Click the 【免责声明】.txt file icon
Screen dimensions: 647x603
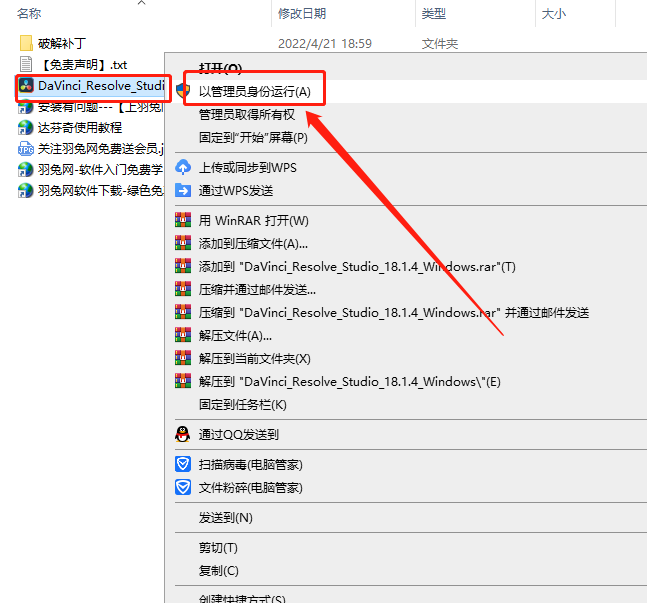point(26,64)
